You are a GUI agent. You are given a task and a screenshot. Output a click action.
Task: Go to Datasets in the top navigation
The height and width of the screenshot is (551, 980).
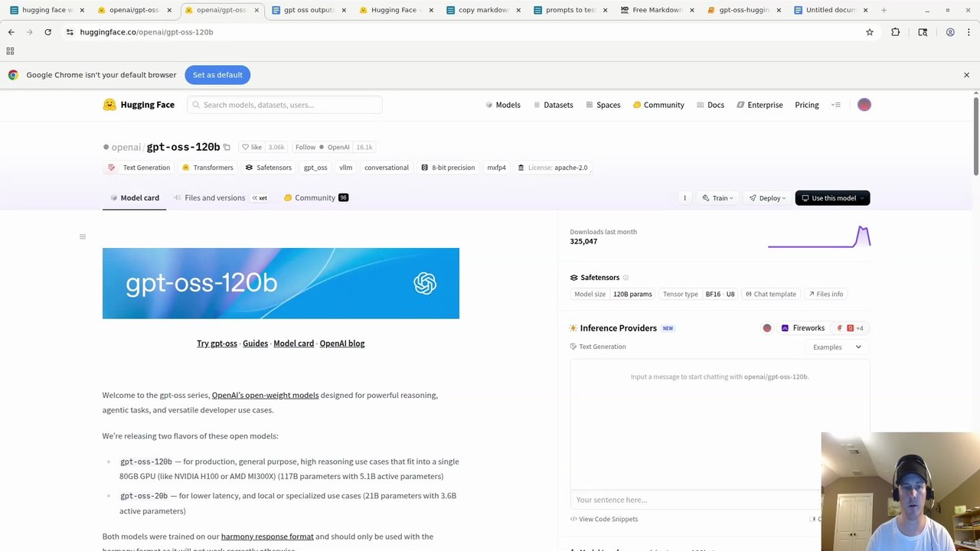point(554,105)
